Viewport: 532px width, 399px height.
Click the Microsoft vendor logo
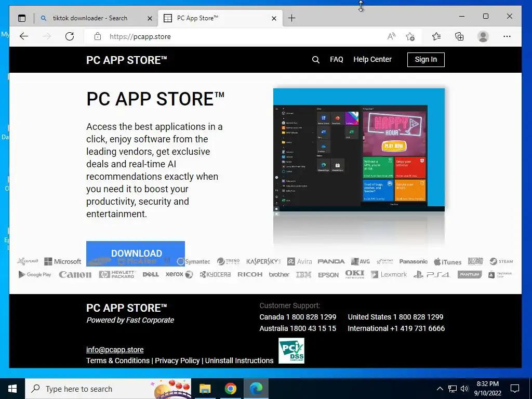coord(63,261)
